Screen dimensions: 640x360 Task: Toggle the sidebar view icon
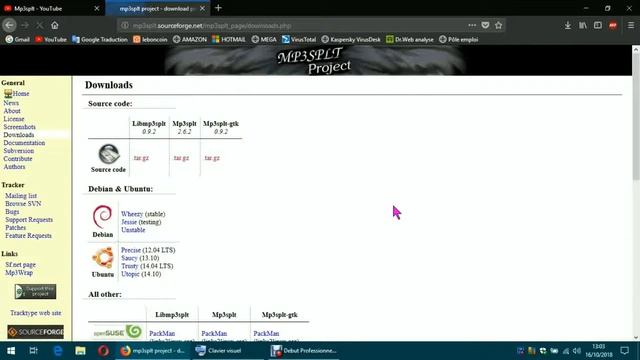click(x=598, y=25)
